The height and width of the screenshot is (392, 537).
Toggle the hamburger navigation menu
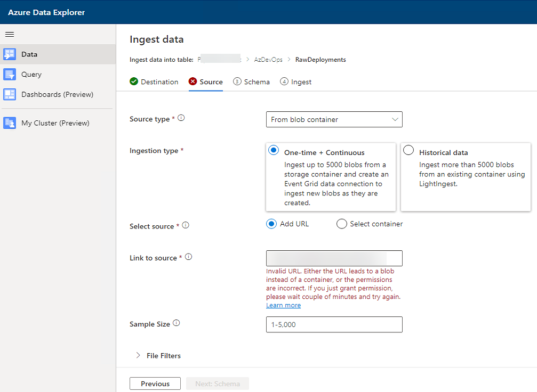click(10, 34)
